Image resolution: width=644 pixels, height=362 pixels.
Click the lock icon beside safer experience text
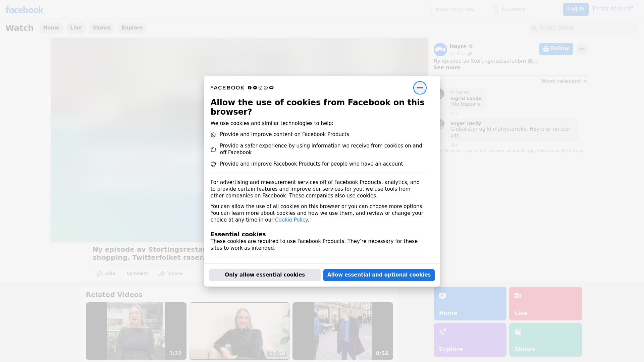(x=213, y=149)
